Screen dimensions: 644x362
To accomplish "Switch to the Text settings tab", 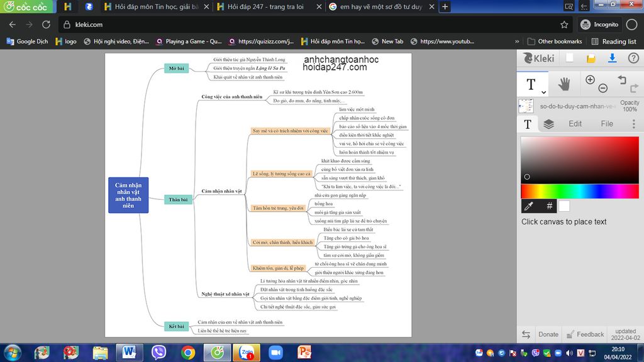I will [528, 124].
